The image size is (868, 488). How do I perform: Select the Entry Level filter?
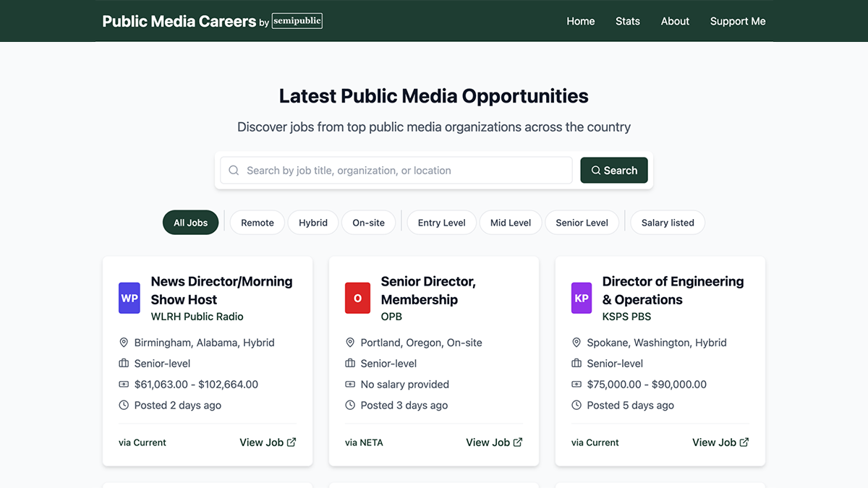(x=441, y=222)
